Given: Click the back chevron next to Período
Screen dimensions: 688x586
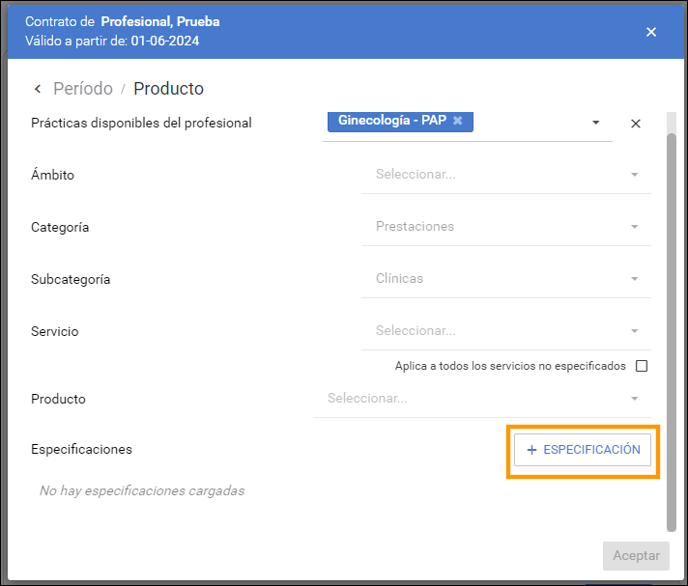Looking at the screenshot, I should [x=38, y=89].
